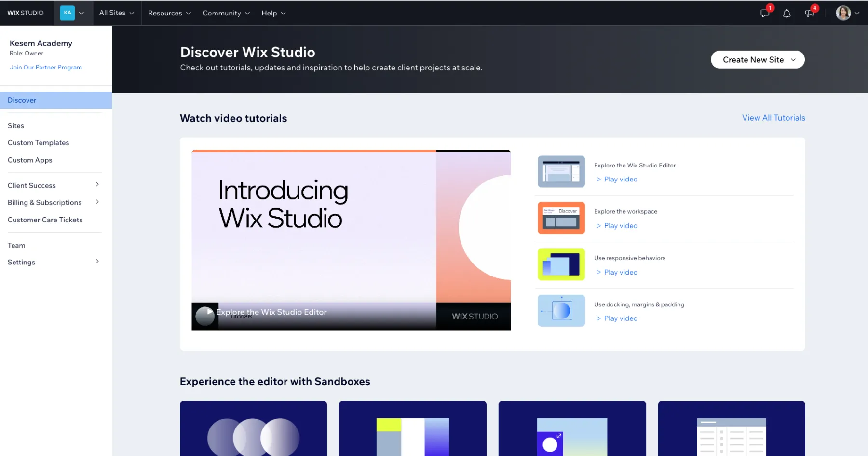Screen dimensions: 868x456
Task: Open the Community menu
Action: tap(226, 13)
